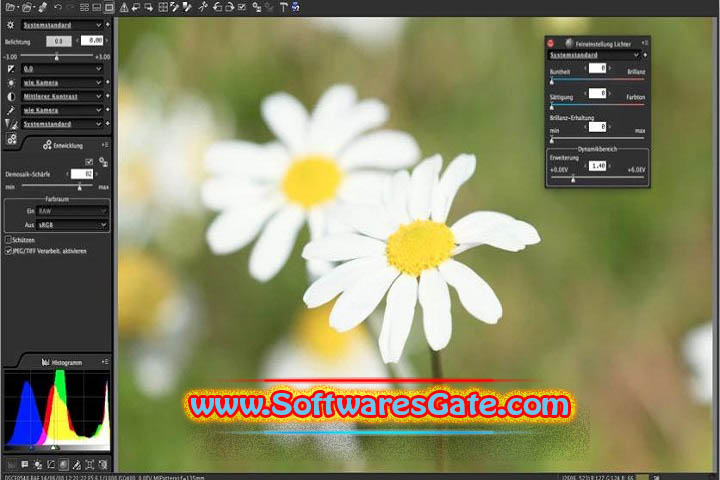Click the sharpening/noise icon
This screenshot has width=720, height=480.
coord(11,124)
